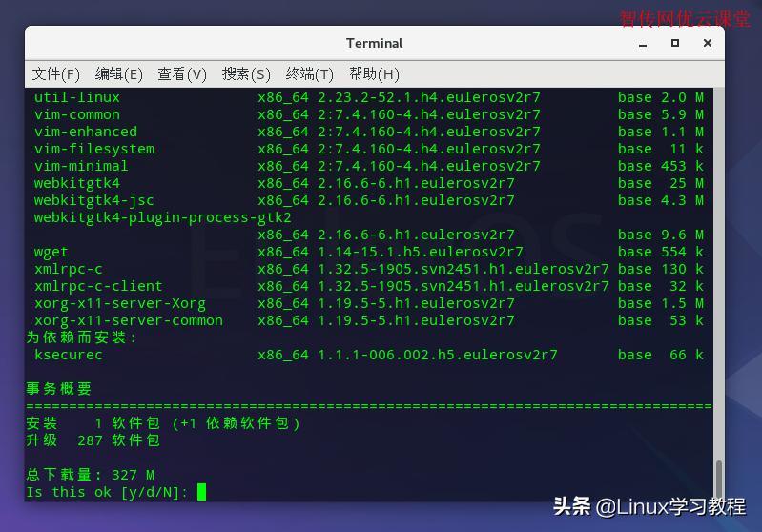Screen dimensions: 762x532
Task: Click the 总下载量 327 M line
Action: pyautogui.click(x=90, y=475)
